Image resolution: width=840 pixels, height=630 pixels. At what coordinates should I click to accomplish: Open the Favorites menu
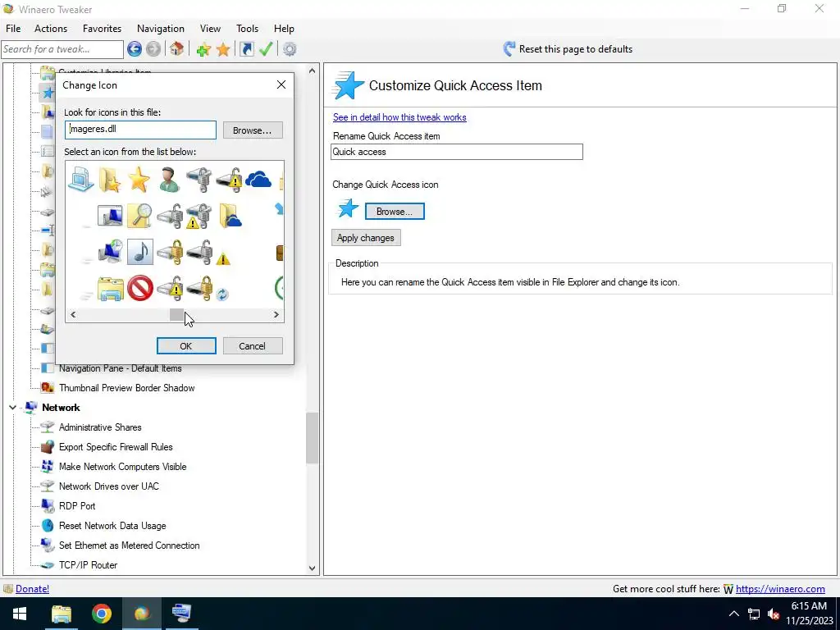pos(102,29)
